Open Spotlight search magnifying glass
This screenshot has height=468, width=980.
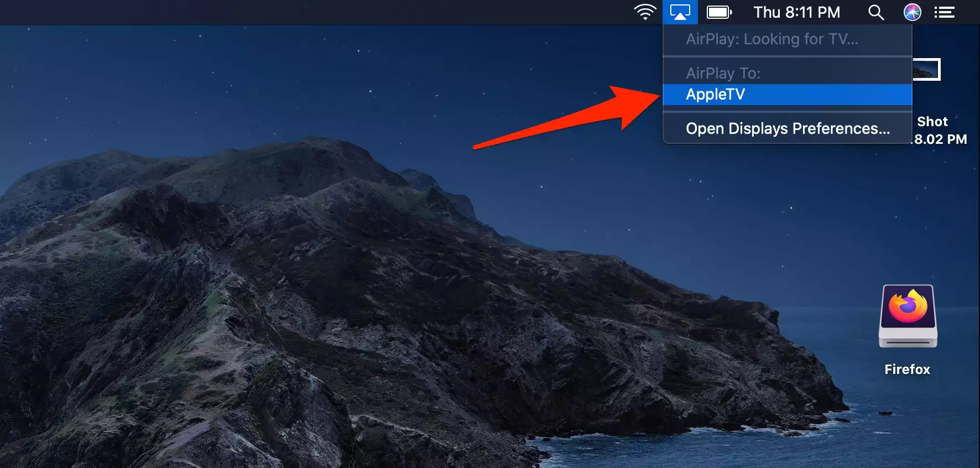coord(875,12)
